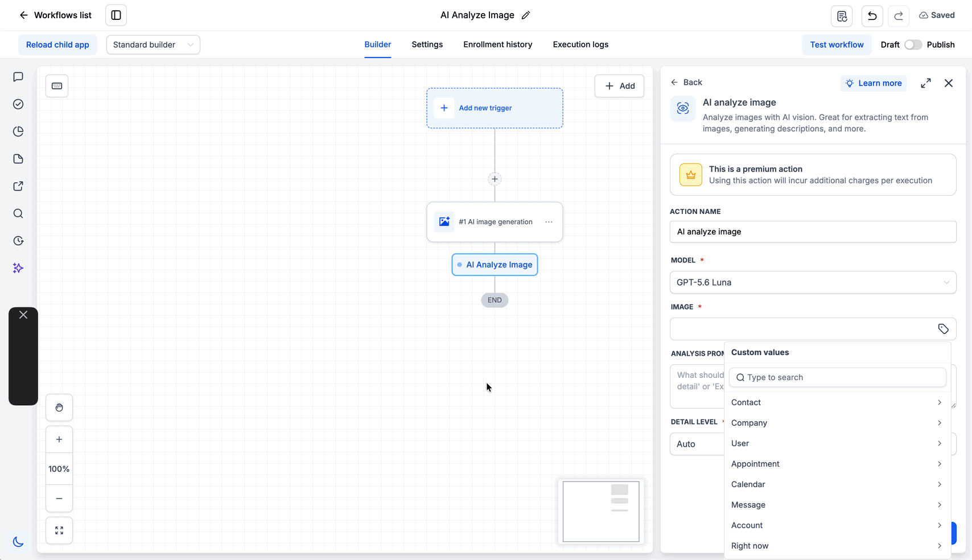
Task: Click the Add new trigger box
Action: [495, 108]
